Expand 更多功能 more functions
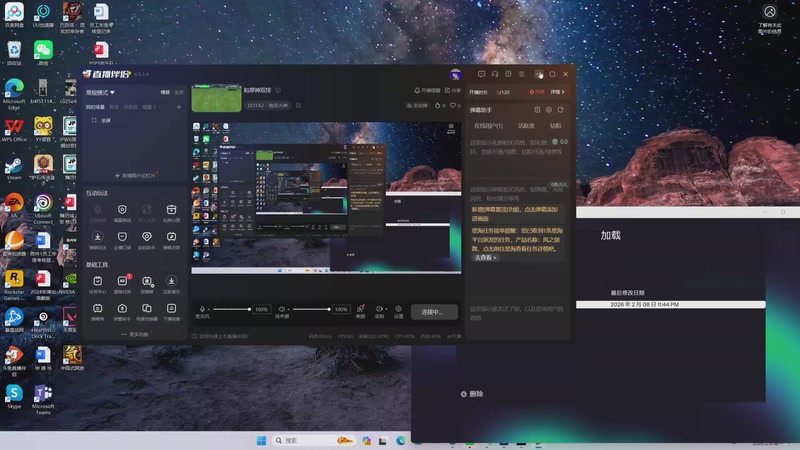800x450 pixels. pyautogui.click(x=135, y=334)
